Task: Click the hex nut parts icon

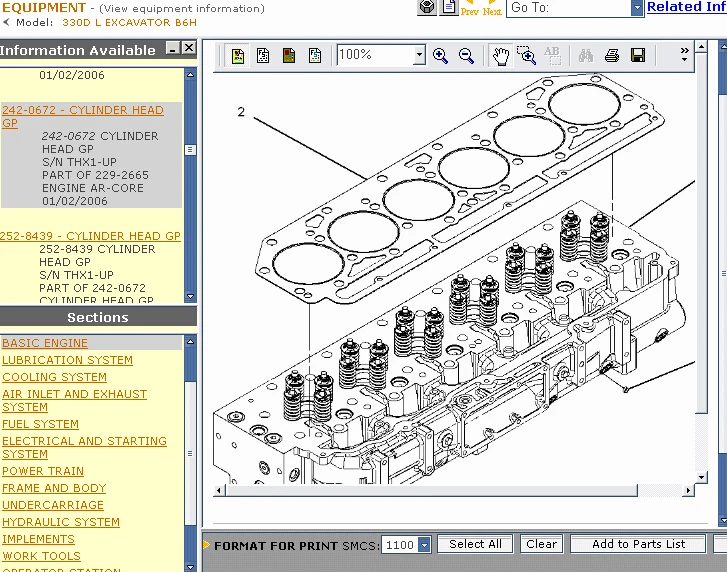Action: tap(427, 7)
